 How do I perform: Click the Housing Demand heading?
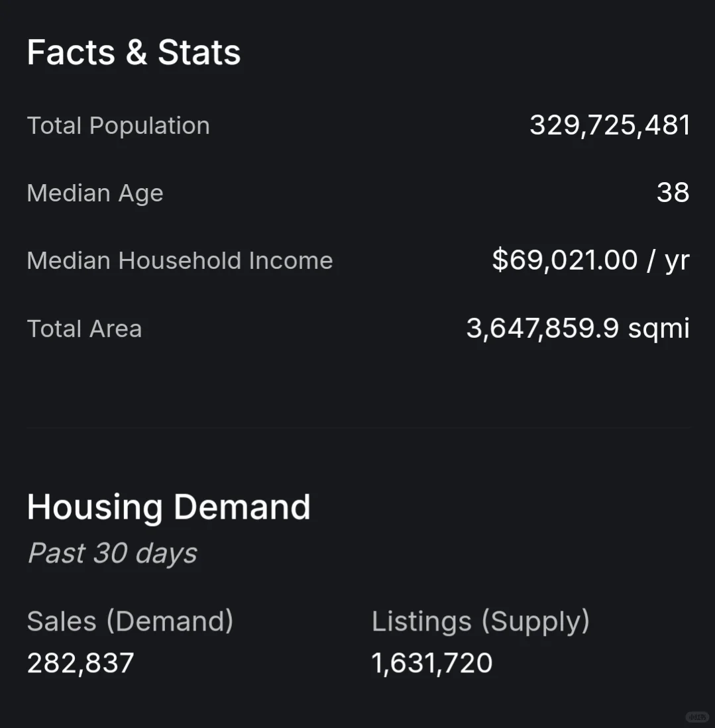pos(168,507)
